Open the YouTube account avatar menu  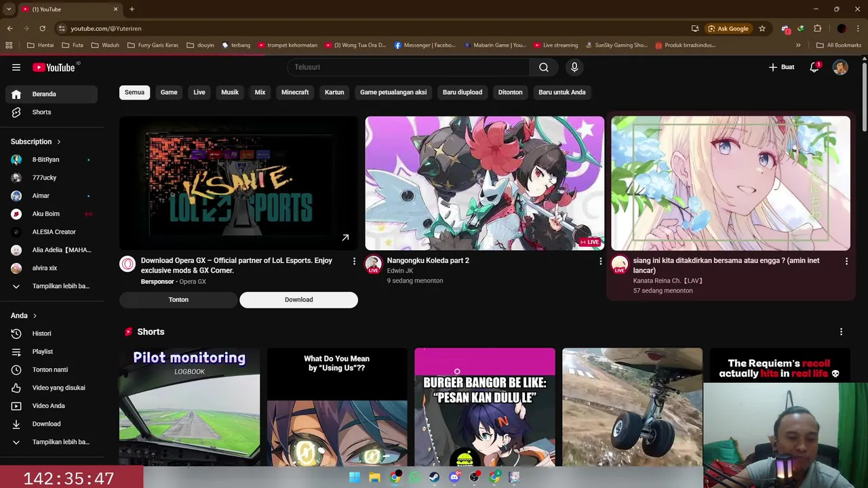coord(840,67)
